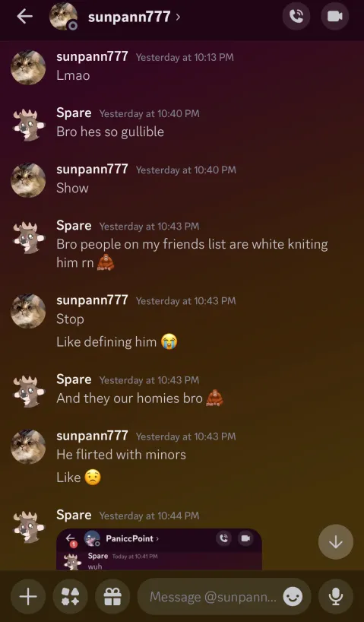Screen dimensions: 364x622
Task: Open the PaniccPoint screenshot attachment
Action: point(159,549)
